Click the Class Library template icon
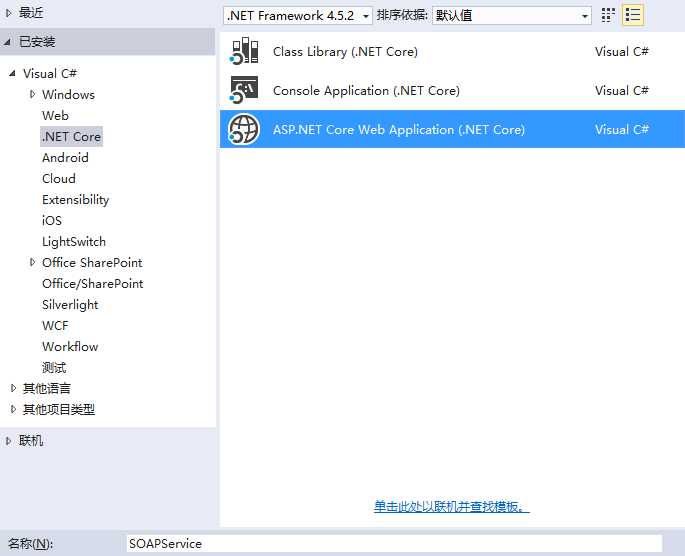The width and height of the screenshot is (685, 556). point(244,51)
